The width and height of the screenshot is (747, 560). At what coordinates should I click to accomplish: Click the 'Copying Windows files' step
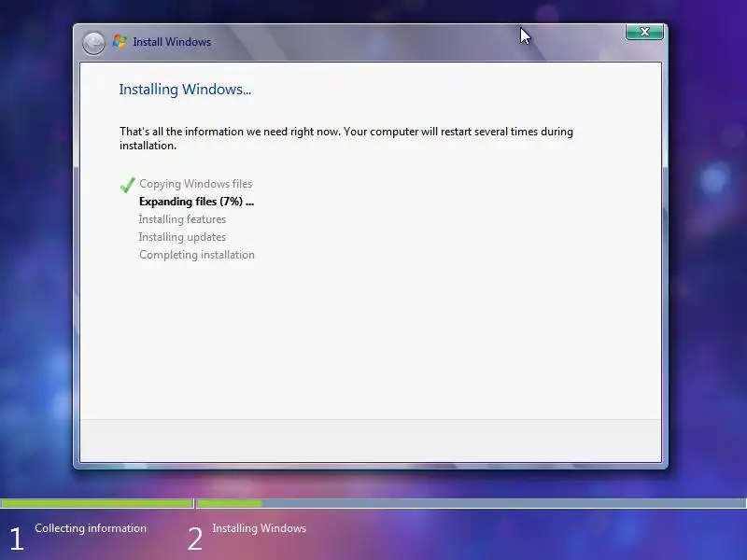tap(196, 184)
